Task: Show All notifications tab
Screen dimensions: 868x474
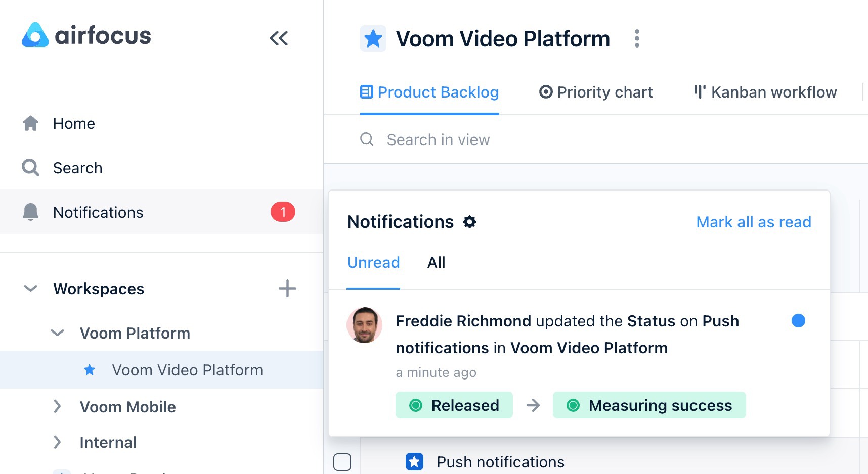Action: tap(436, 263)
